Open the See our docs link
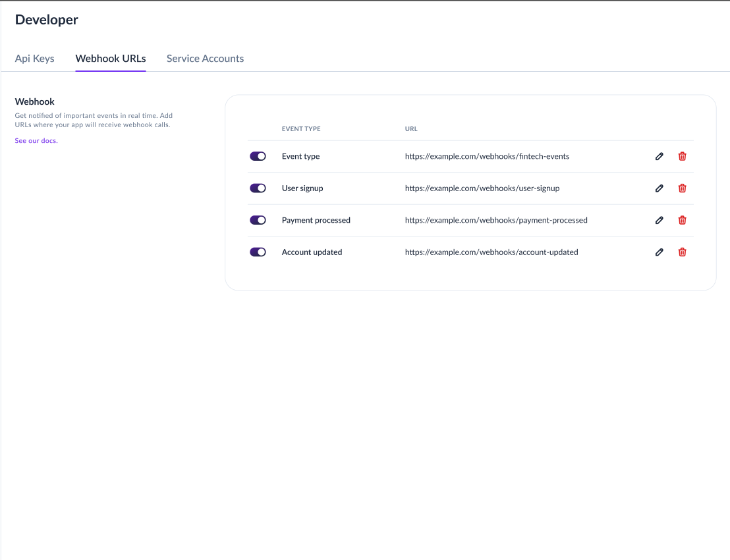730x560 pixels. click(36, 140)
